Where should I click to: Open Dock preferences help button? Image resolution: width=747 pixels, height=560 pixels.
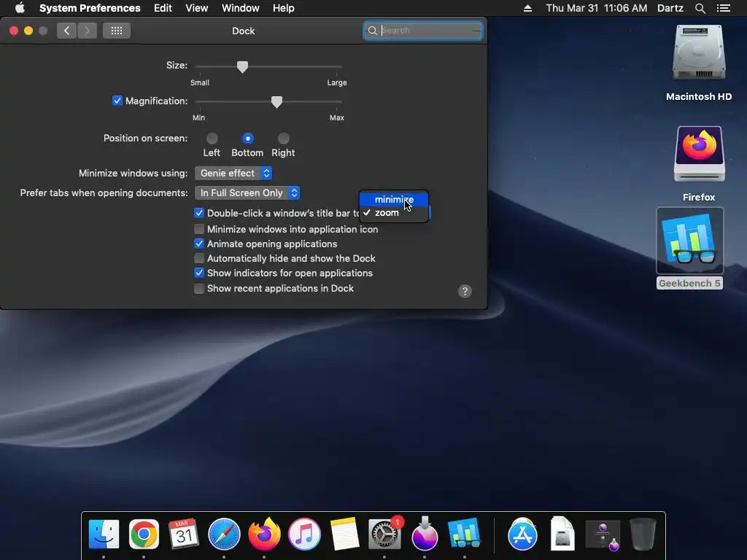(x=465, y=291)
